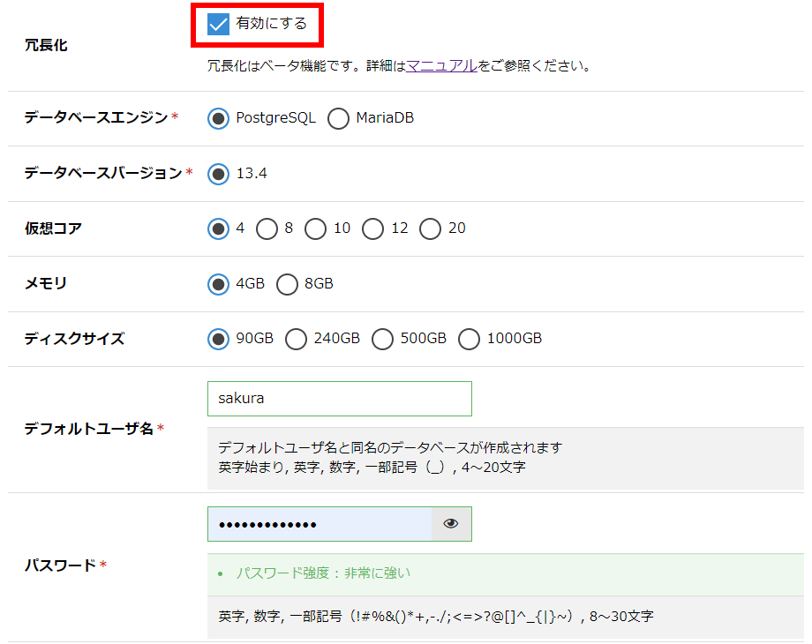The width and height of the screenshot is (812, 644).
Task: Choose 8 virtual cores
Action: (x=267, y=228)
